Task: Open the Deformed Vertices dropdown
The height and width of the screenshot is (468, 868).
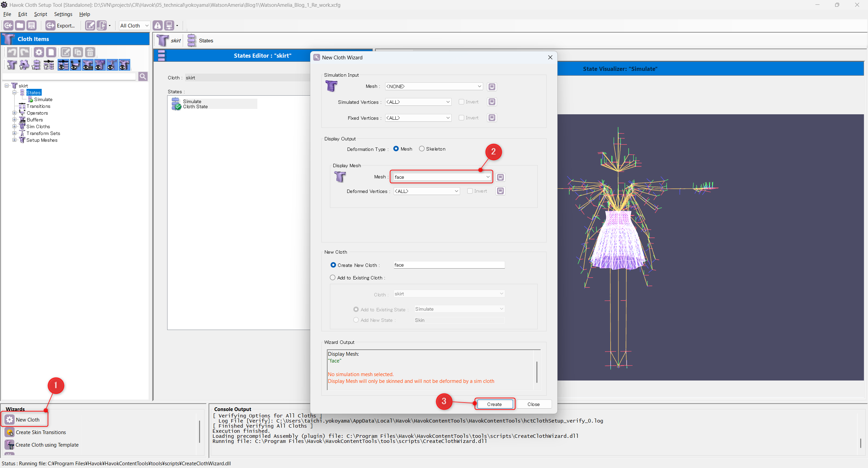Action: 427,191
